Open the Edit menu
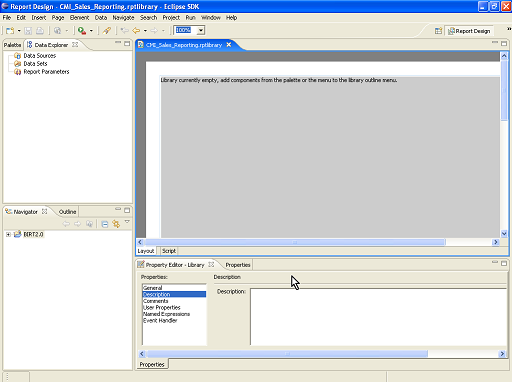 pyautogui.click(x=21, y=18)
